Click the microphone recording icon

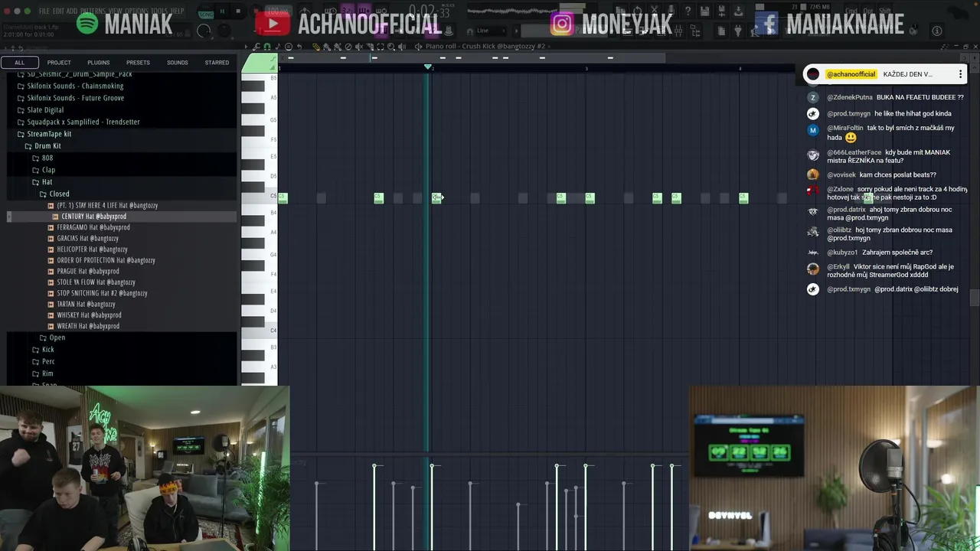pos(671,11)
